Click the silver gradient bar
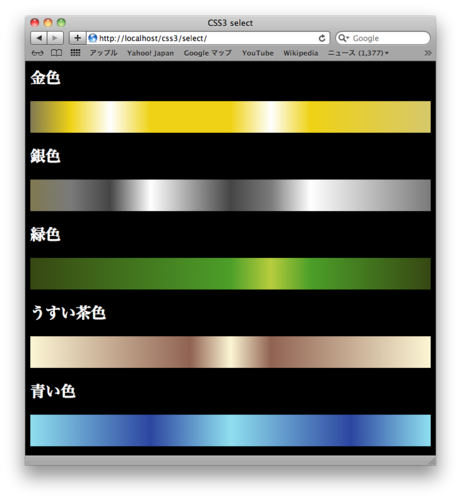Screen dimensions: 461x500 point(230,195)
